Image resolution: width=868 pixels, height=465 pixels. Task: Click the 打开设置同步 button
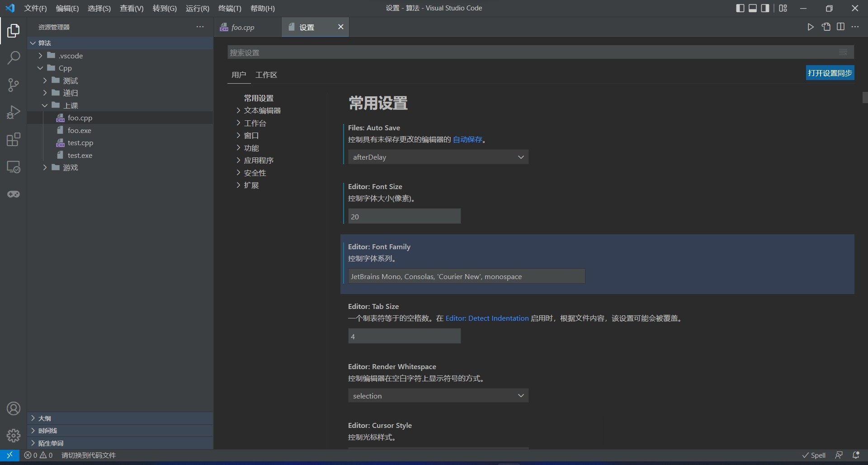pyautogui.click(x=830, y=72)
